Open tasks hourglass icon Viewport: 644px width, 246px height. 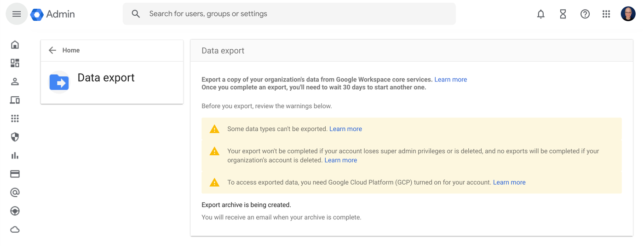coord(563,14)
